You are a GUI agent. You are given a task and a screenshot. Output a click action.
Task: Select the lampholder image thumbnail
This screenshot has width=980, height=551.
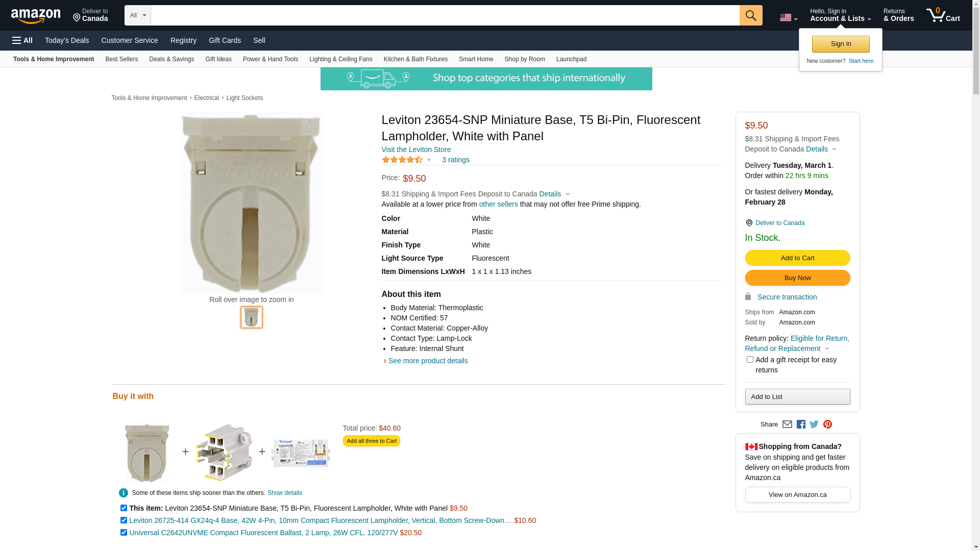pos(252,317)
